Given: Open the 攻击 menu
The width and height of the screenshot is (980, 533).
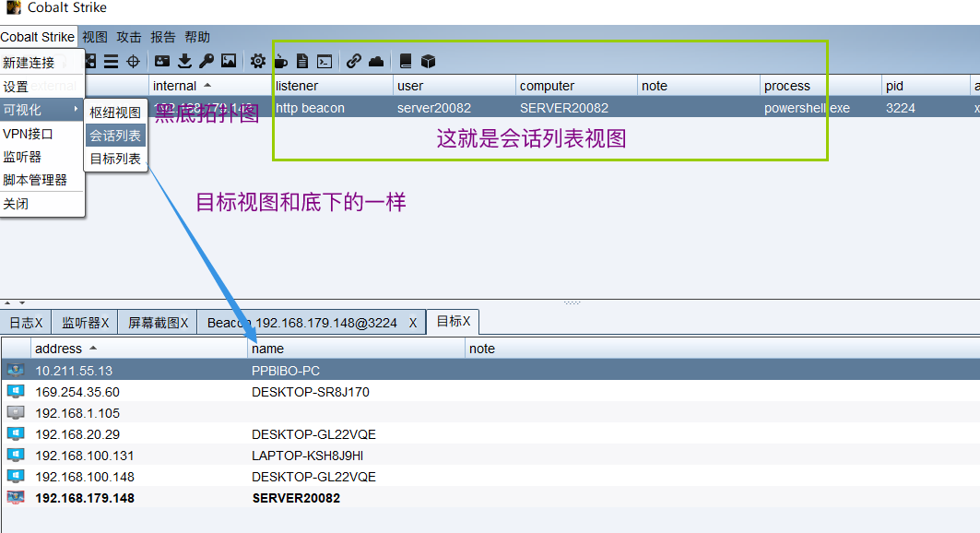Looking at the screenshot, I should 129,37.
